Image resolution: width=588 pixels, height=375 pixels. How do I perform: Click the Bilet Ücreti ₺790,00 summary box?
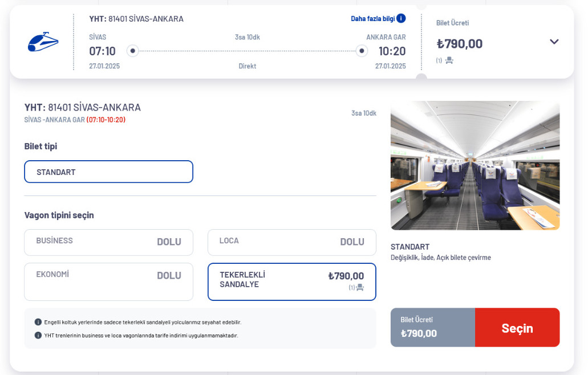432,327
